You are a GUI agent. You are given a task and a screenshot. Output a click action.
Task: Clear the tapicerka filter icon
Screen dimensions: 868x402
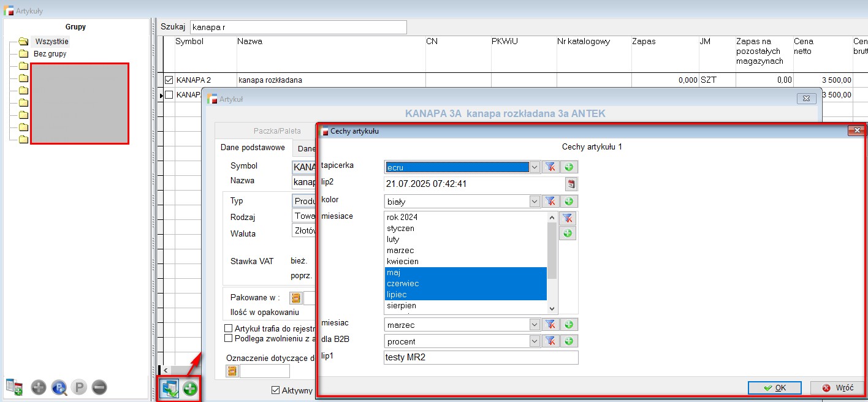click(x=550, y=167)
